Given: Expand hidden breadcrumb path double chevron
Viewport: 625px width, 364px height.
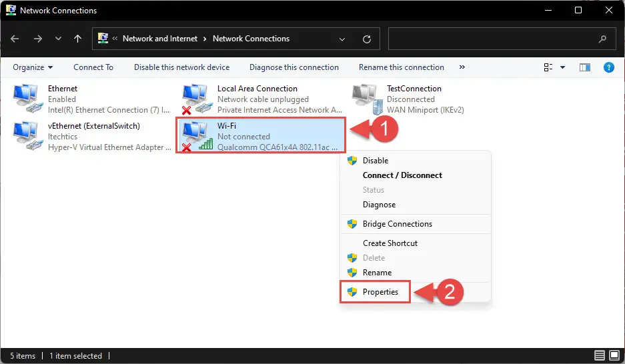Looking at the screenshot, I should [x=115, y=39].
